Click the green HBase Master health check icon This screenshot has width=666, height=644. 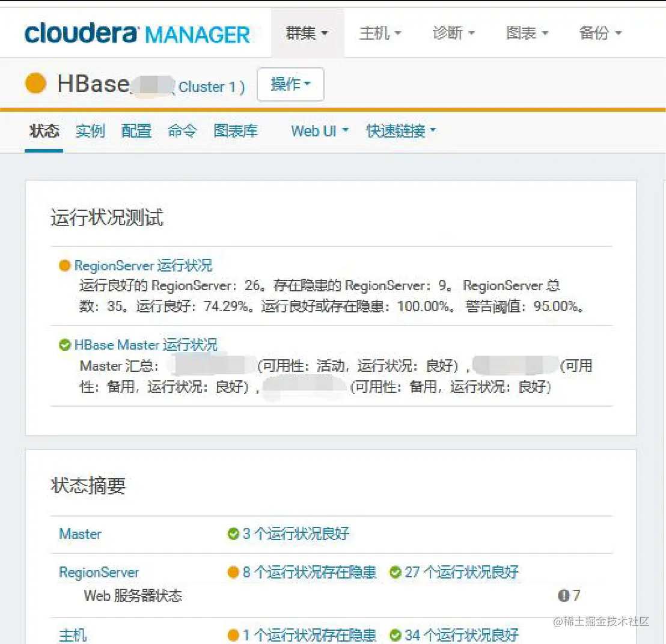point(64,345)
